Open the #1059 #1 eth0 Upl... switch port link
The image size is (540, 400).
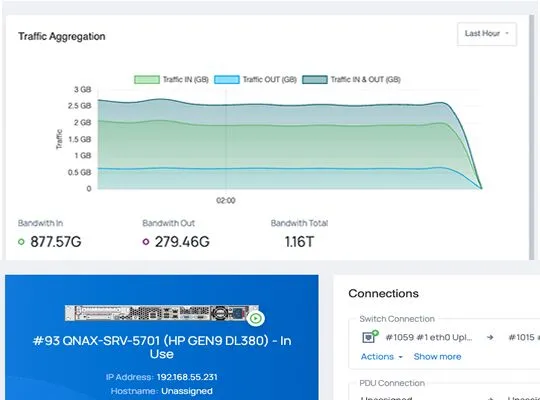pyautogui.click(x=428, y=337)
